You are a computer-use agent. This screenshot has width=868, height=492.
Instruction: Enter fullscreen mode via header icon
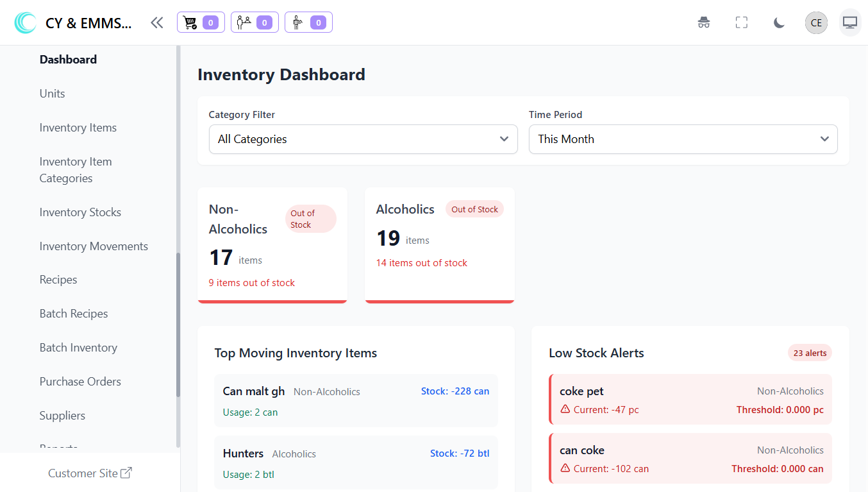742,23
